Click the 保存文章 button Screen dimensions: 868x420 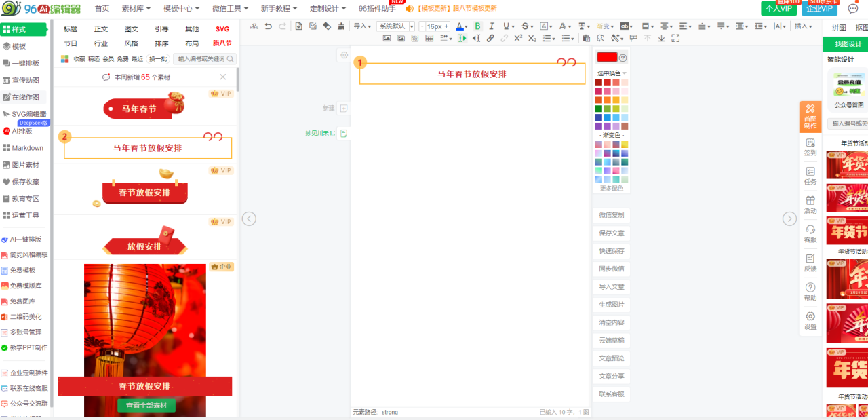click(x=611, y=233)
